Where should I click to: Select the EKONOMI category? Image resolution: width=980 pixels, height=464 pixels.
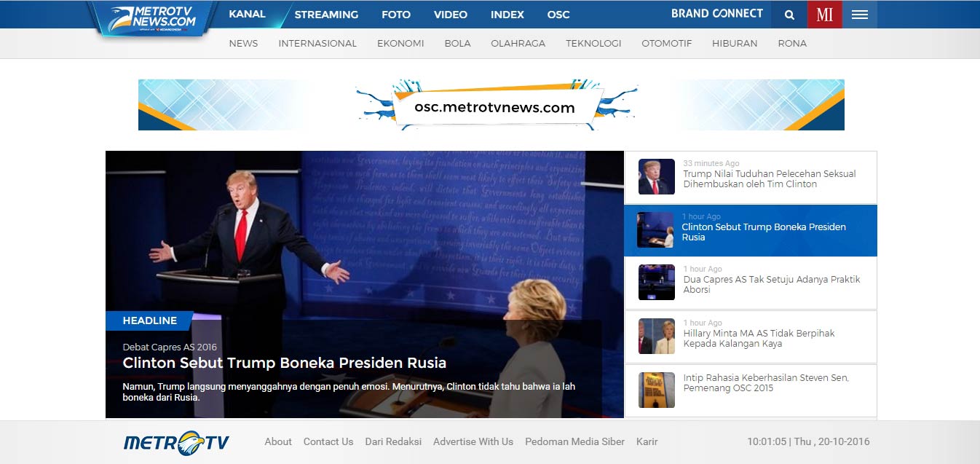pyautogui.click(x=400, y=44)
